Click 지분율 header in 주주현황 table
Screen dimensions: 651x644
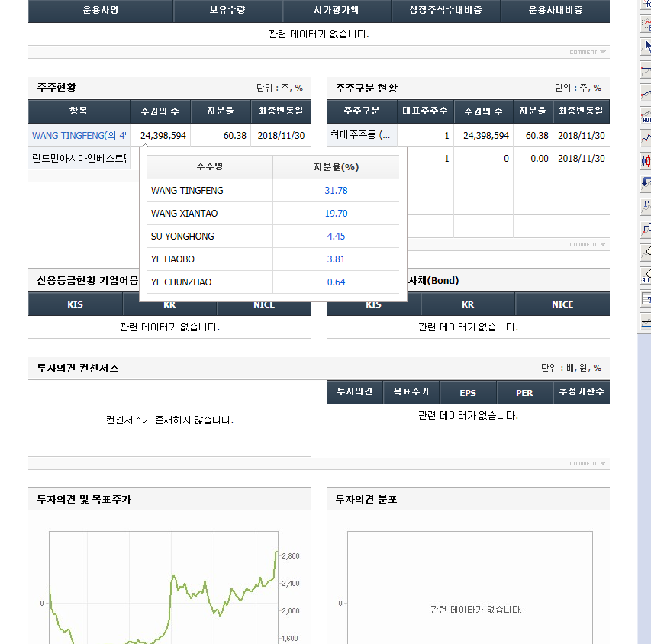(221, 111)
